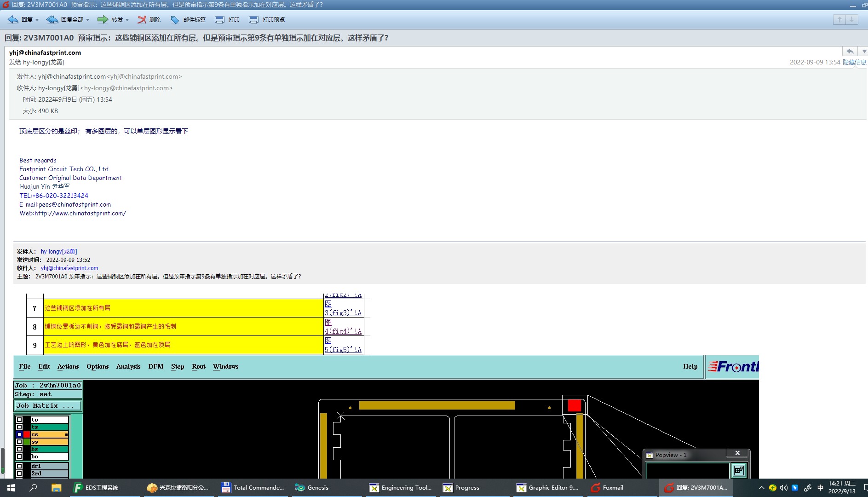
Task: Open the clock showing 14:21 周二
Action: point(842,487)
